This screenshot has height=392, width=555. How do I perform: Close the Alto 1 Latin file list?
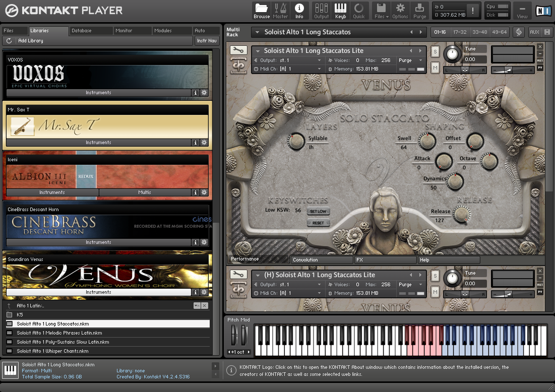(x=205, y=306)
